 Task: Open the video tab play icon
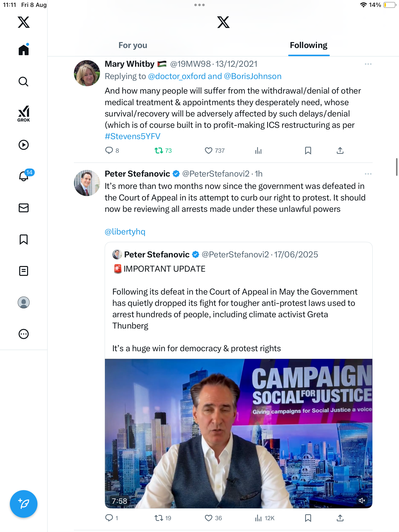pos(24,145)
